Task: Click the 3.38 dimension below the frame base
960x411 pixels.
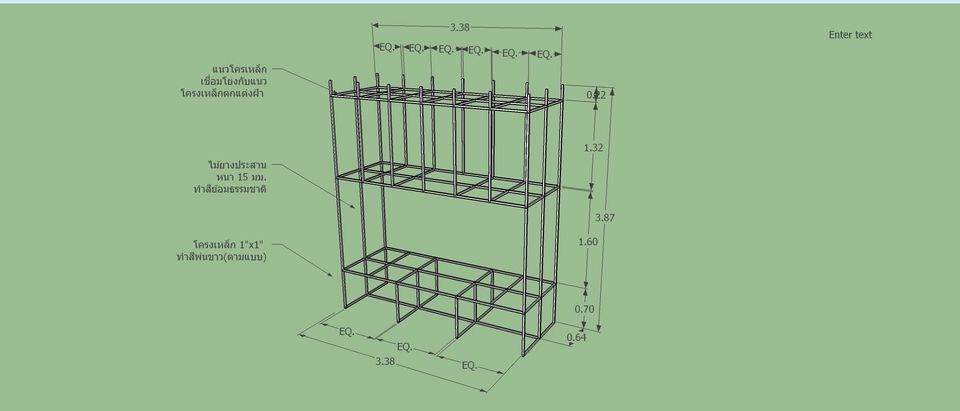Action: point(384,361)
